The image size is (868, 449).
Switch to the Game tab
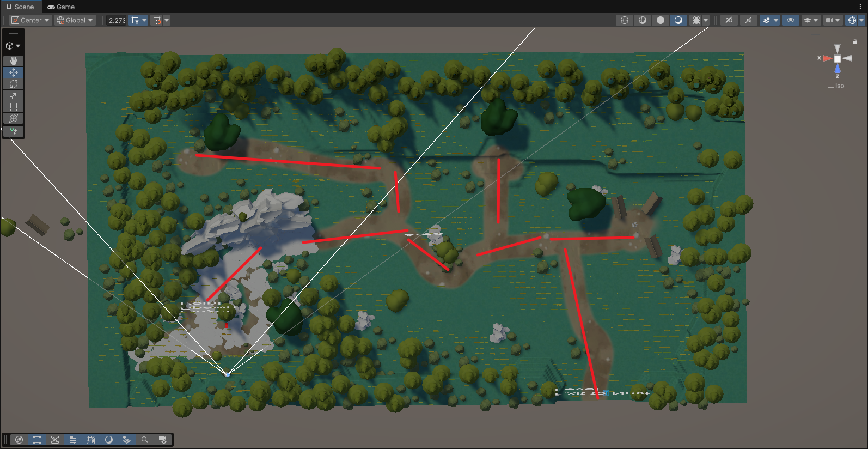tap(61, 7)
